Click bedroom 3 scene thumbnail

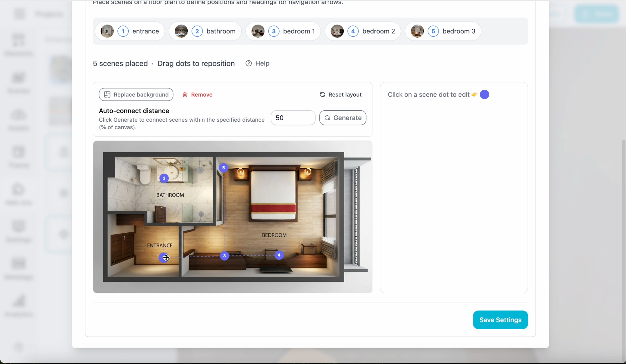click(417, 31)
